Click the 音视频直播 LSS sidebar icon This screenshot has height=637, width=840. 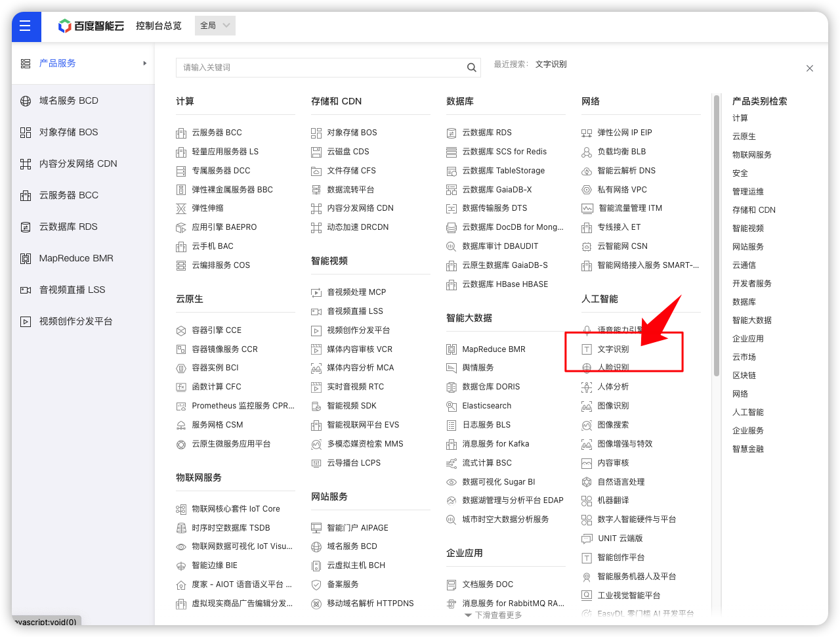pos(26,290)
